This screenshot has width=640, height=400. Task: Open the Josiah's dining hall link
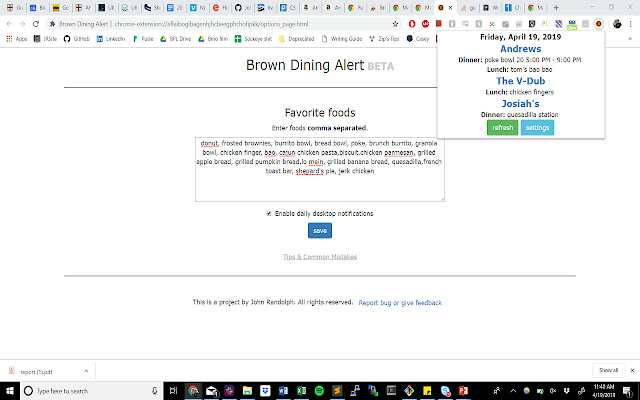click(520, 104)
